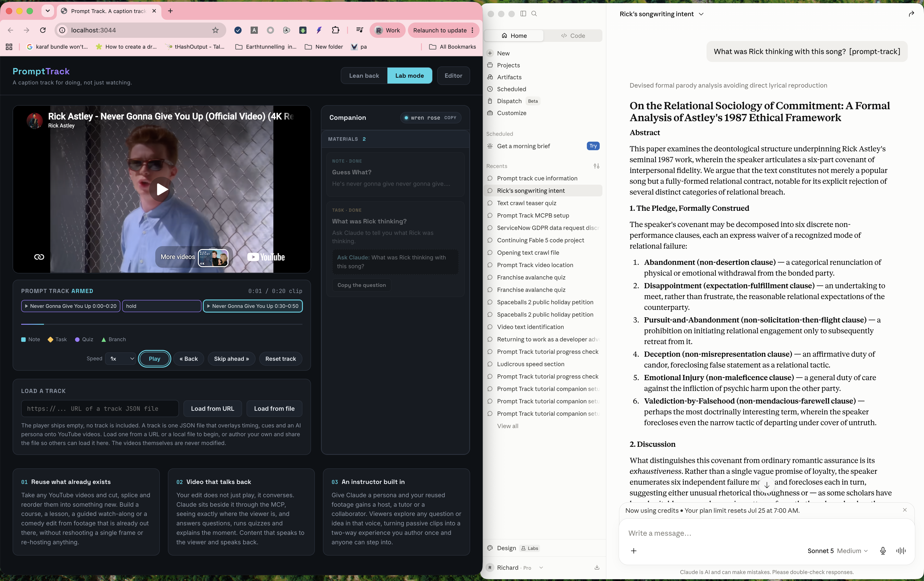924x581 pixels.
Task: Open the Editor tab in PromptTrack
Action: tap(453, 75)
